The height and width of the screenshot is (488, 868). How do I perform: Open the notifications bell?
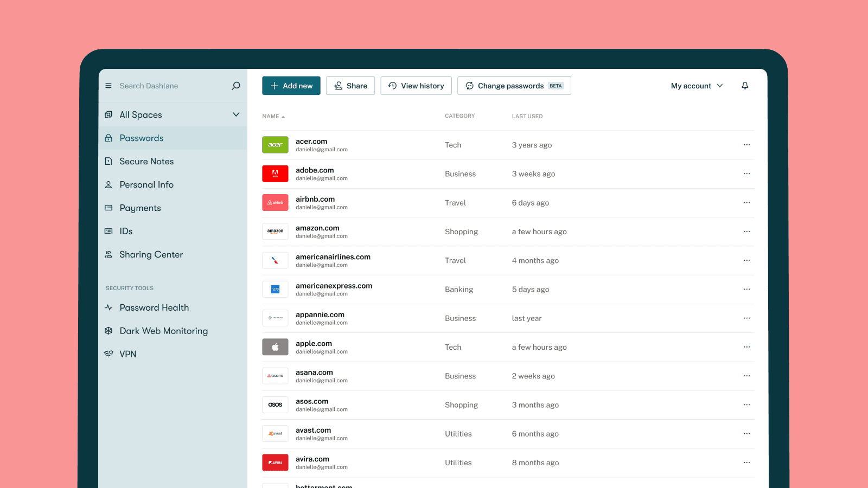pyautogui.click(x=745, y=86)
